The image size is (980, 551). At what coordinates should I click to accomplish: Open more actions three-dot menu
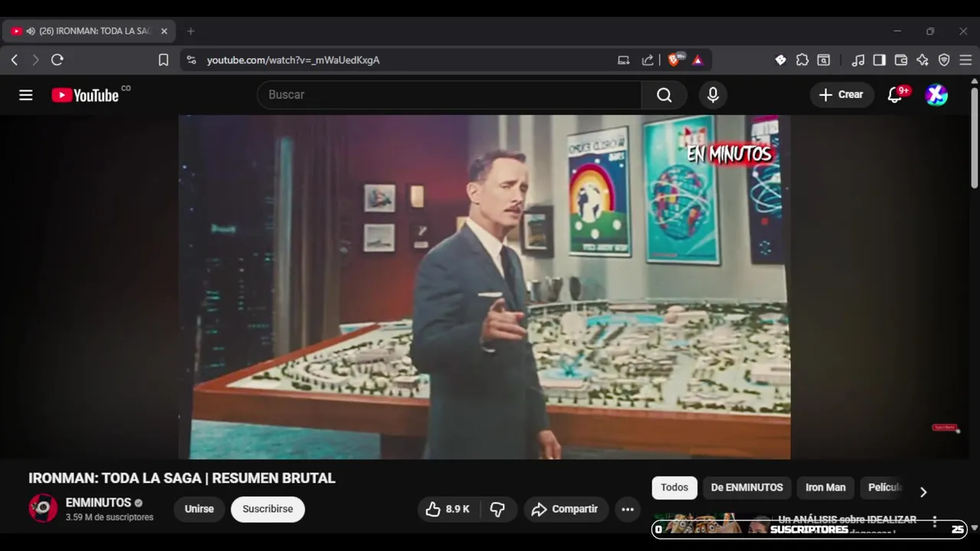pyautogui.click(x=628, y=509)
